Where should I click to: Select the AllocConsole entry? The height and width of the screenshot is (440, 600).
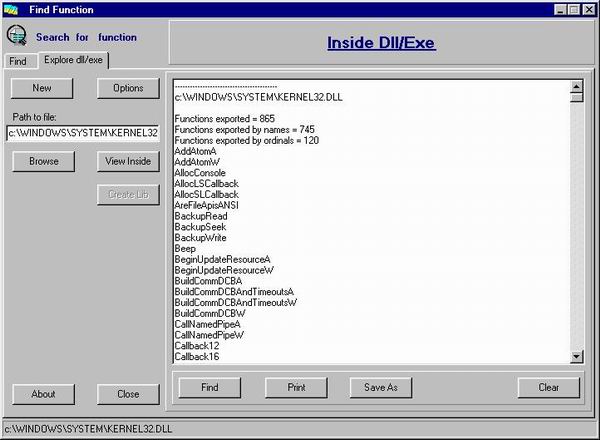click(200, 173)
